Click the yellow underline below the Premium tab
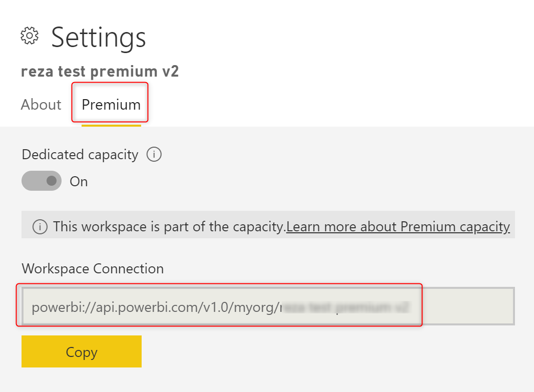Image resolution: width=534 pixels, height=392 pixels. pyautogui.click(x=111, y=125)
